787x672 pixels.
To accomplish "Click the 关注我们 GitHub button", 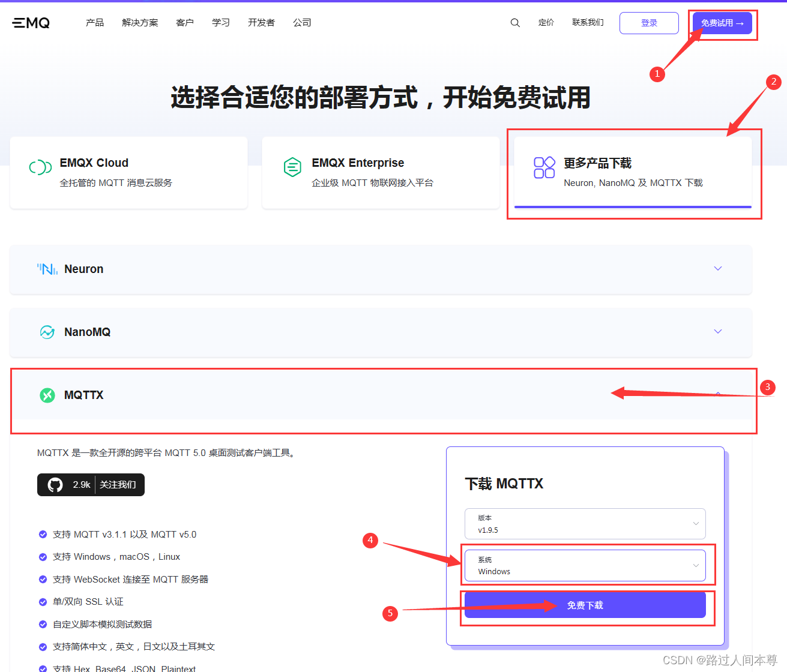I will tap(91, 485).
